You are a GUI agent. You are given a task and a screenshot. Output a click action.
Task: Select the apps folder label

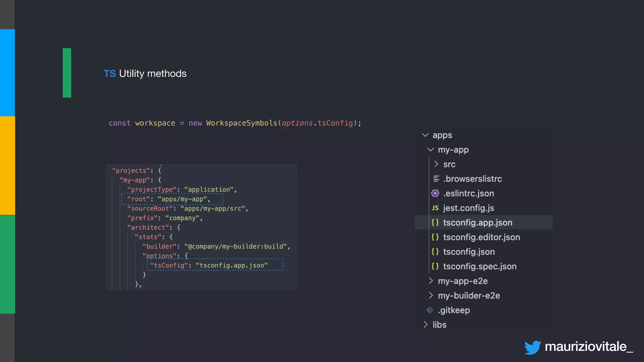click(442, 135)
